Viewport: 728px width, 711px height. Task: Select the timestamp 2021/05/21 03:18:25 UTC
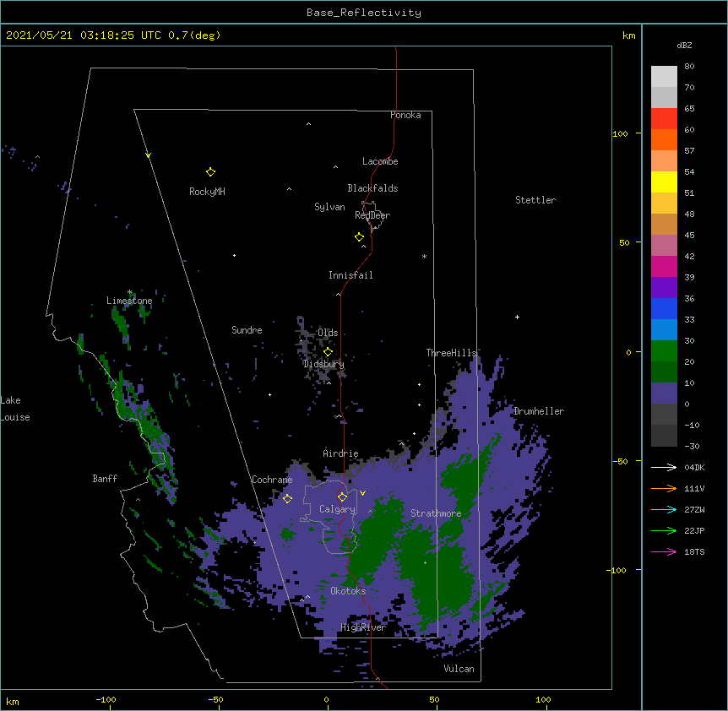click(84, 35)
